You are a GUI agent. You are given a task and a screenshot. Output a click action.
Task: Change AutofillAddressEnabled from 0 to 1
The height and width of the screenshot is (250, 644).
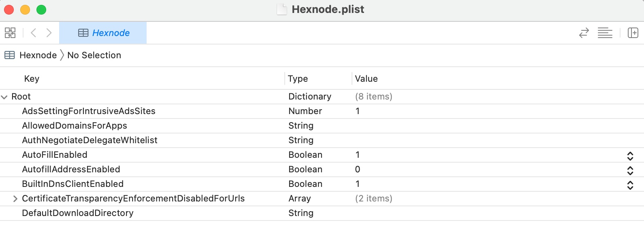tap(631, 169)
